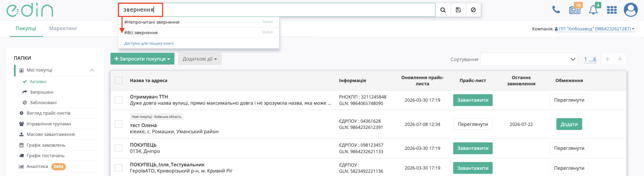Click Додати for тест Олена
Viewport: 644px width, 176px height.
[x=569, y=124]
